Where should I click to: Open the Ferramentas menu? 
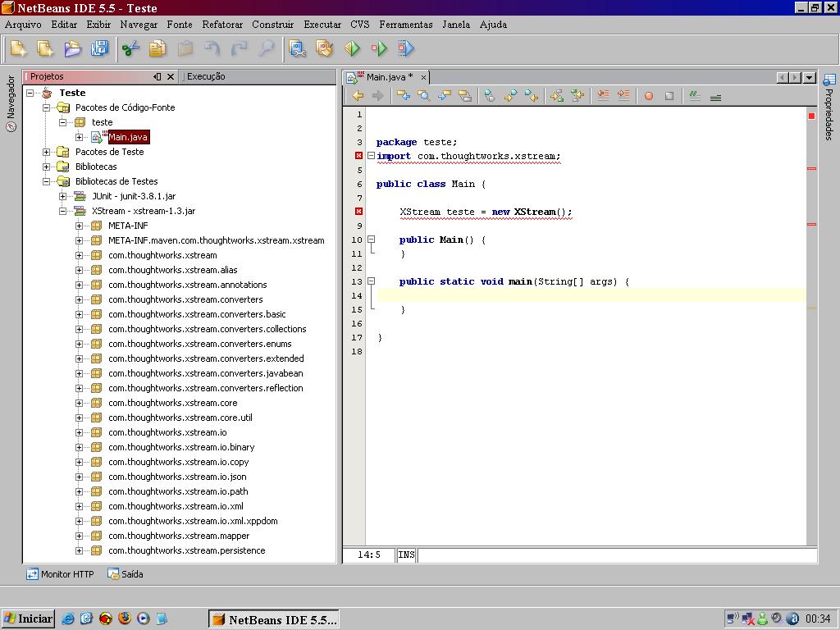(x=405, y=25)
